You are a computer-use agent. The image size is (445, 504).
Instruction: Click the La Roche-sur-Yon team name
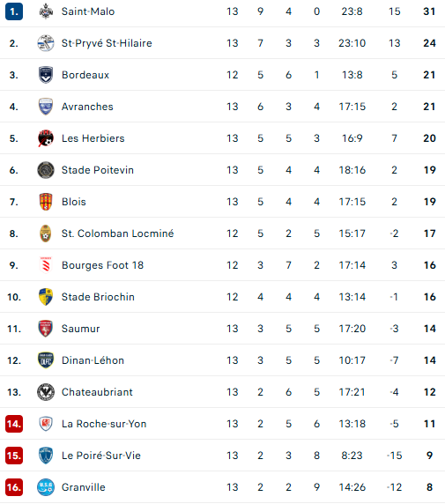coord(104,424)
